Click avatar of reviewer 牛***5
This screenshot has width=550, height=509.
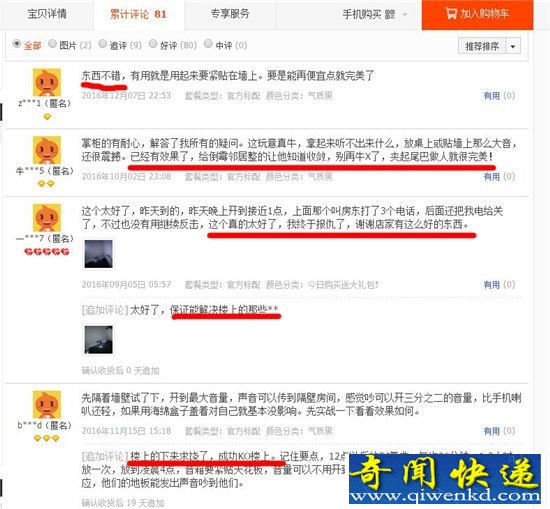47,150
